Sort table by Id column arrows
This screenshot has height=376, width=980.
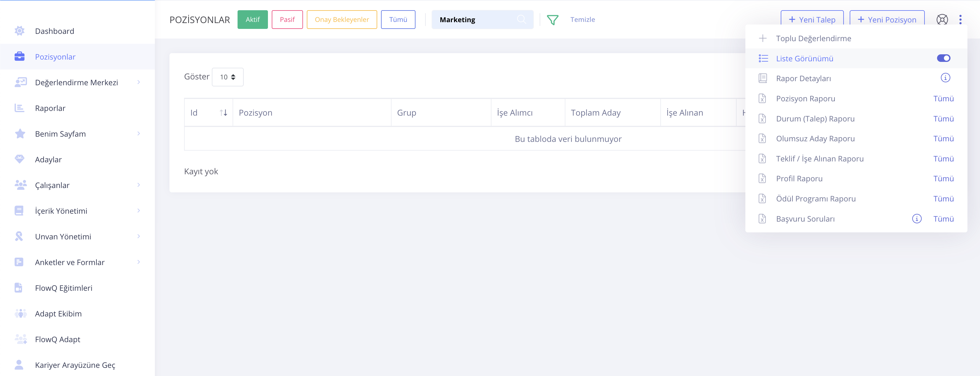click(223, 112)
